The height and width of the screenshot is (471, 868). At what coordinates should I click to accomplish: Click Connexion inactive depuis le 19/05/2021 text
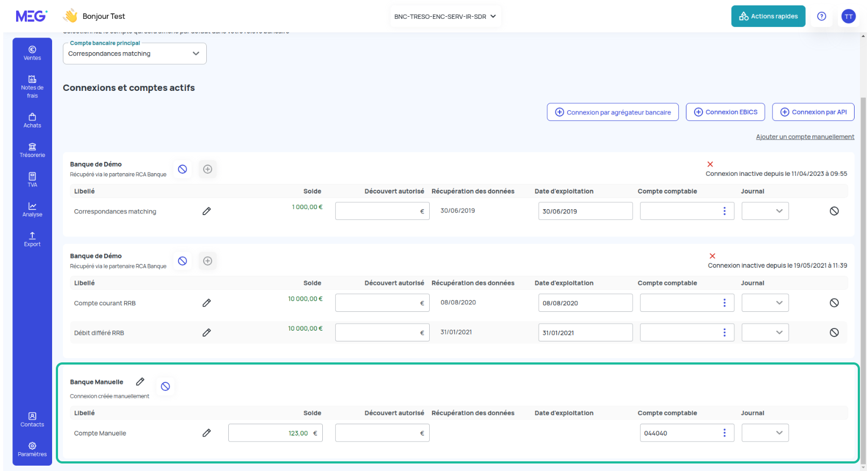[x=777, y=266]
